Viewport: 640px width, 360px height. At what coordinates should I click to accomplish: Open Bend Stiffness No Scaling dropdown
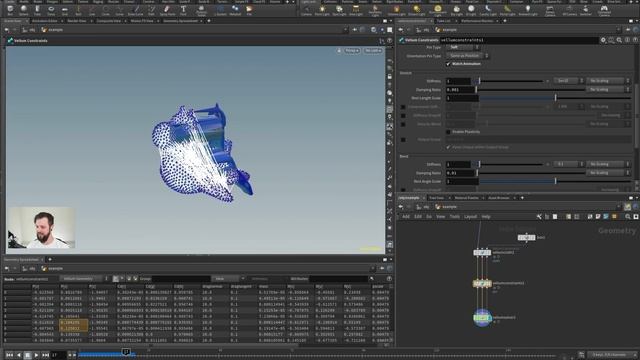(x=608, y=164)
